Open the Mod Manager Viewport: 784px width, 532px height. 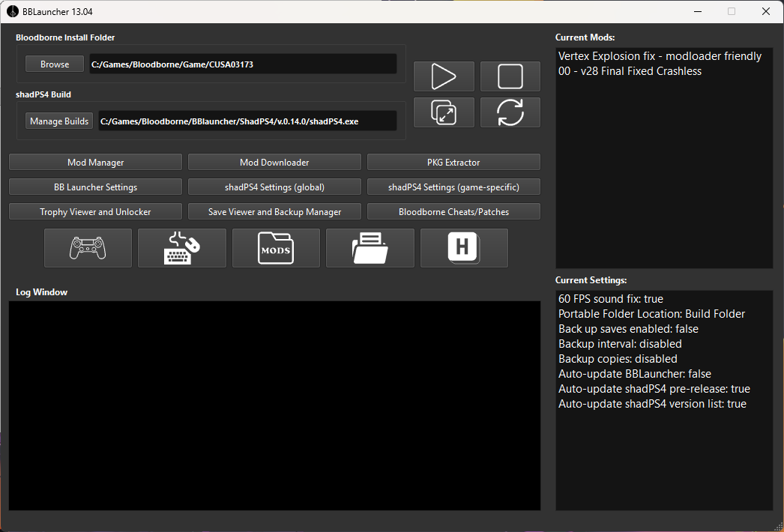coord(95,162)
